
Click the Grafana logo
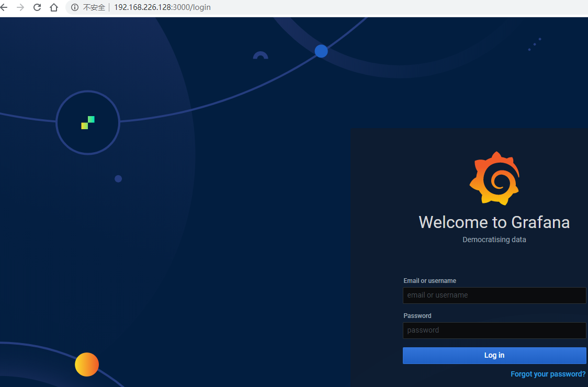494,178
